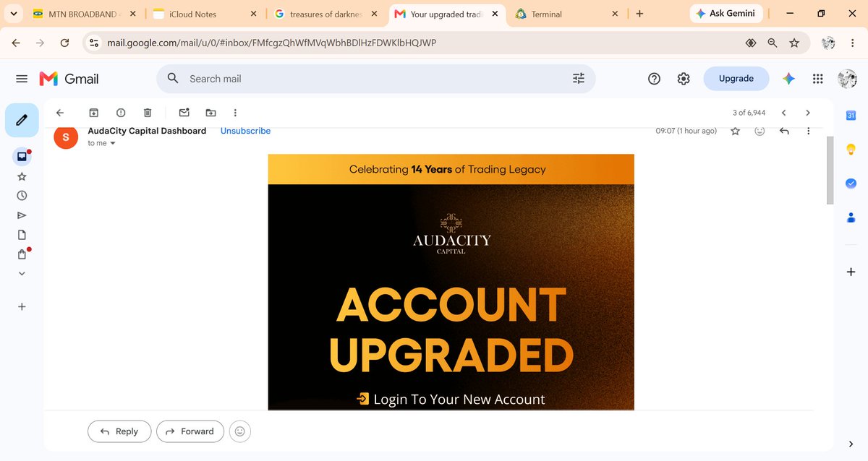The image size is (868, 461).
Task: Open the toolbar More options menu
Action: 235,113
